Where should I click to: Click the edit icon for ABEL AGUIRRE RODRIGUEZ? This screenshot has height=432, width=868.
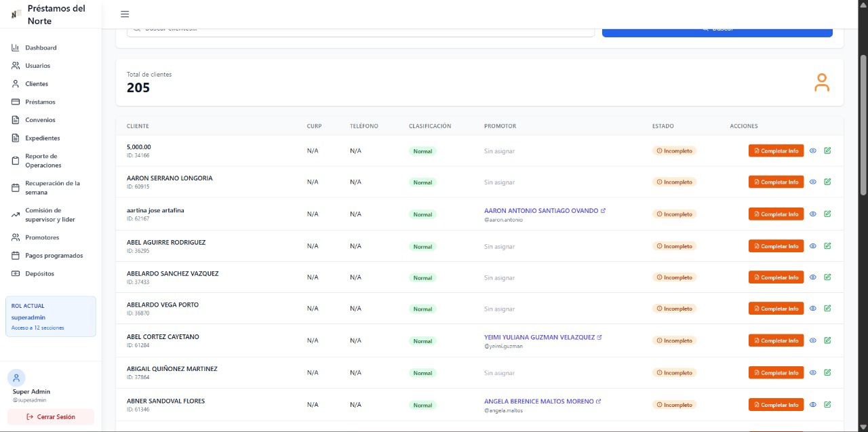827,246
